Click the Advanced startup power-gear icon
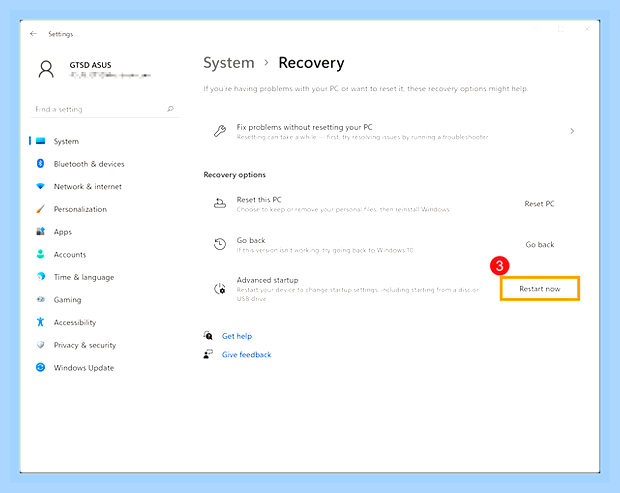This screenshot has width=620, height=493. (x=220, y=289)
